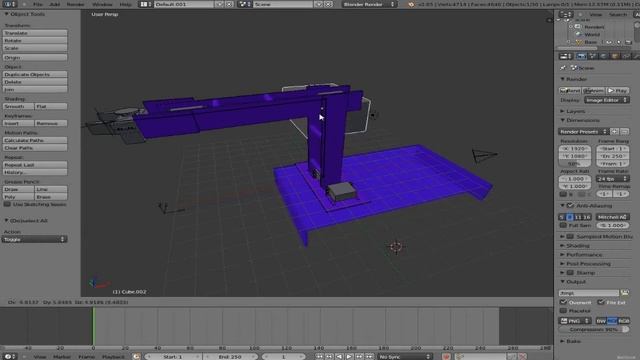Image resolution: width=640 pixels, height=360 pixels.
Task: Click the Play rendered animation button
Action: pos(618,90)
